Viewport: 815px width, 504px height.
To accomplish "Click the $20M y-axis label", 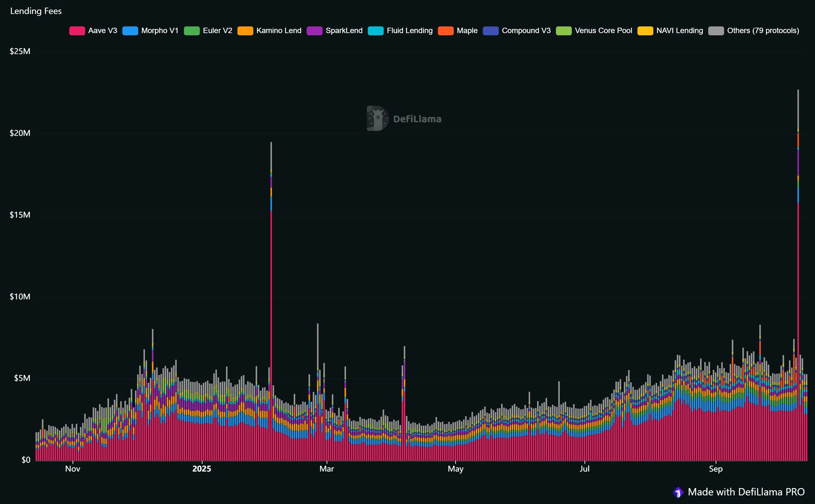I will (x=20, y=133).
